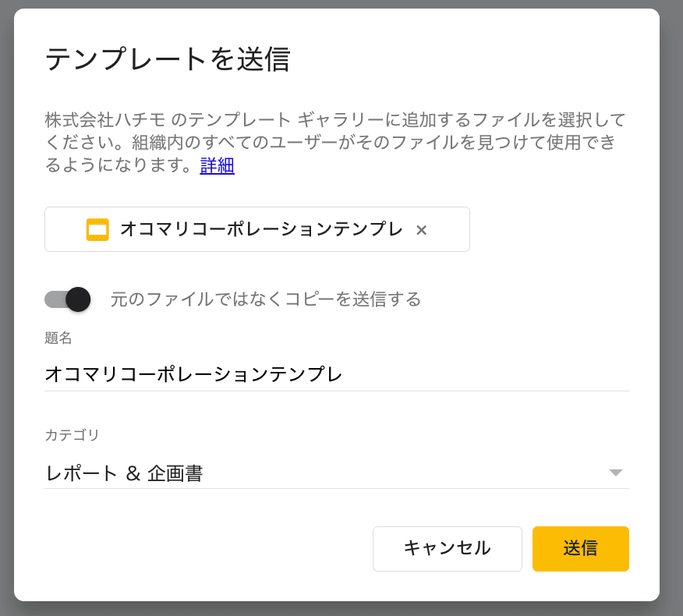
Task: Click the yellow Slides file icon
Action: tap(97, 229)
